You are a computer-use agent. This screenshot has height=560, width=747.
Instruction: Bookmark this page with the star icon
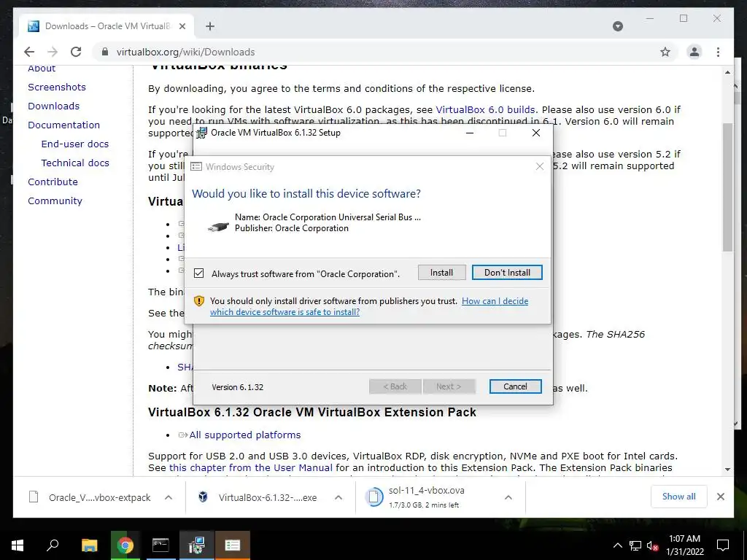click(x=665, y=52)
